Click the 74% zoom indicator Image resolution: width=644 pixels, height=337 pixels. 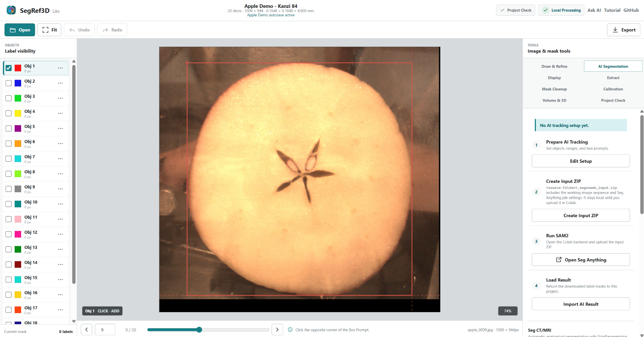click(x=508, y=311)
